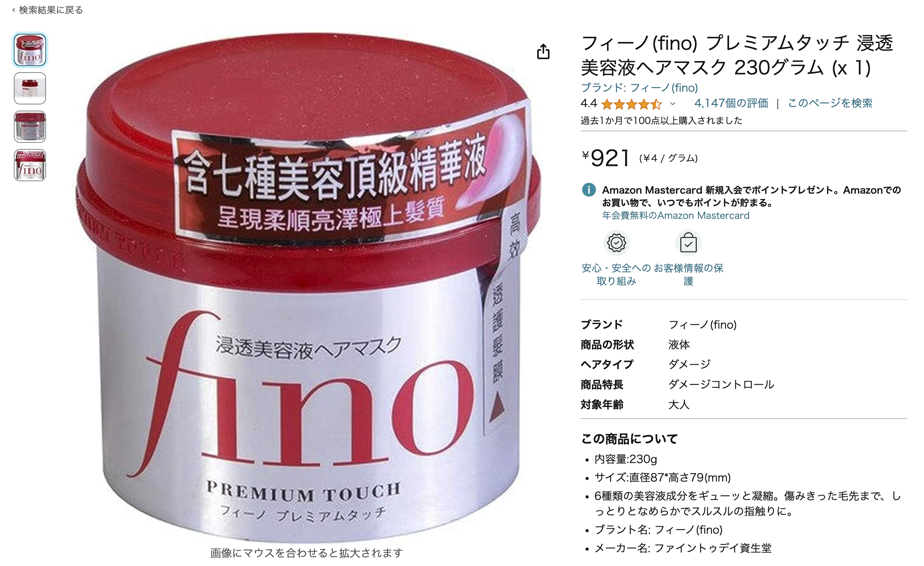Open the 4,147個の評価 reviews link
The image size is (924, 566).
pos(731,103)
